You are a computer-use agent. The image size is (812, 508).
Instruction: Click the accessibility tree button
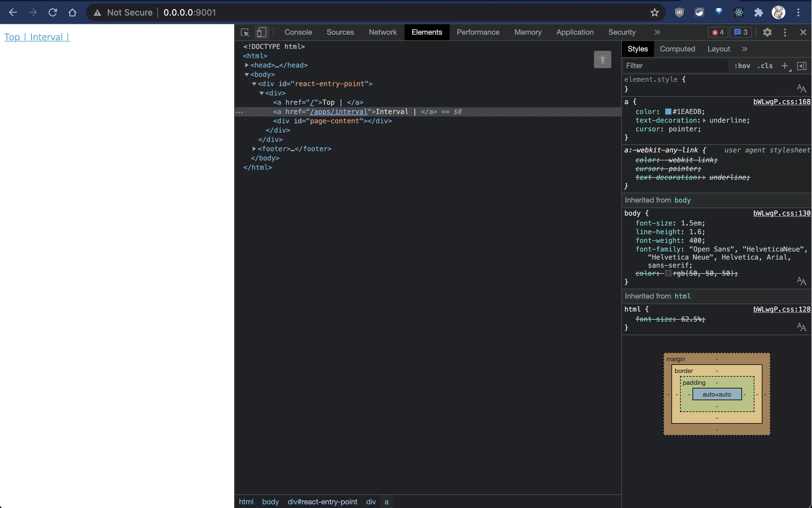602,59
